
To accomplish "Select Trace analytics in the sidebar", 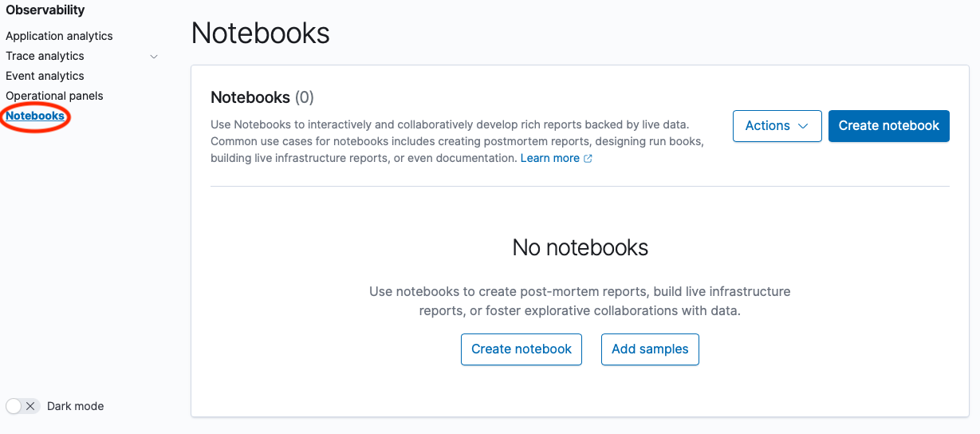I will tap(45, 56).
